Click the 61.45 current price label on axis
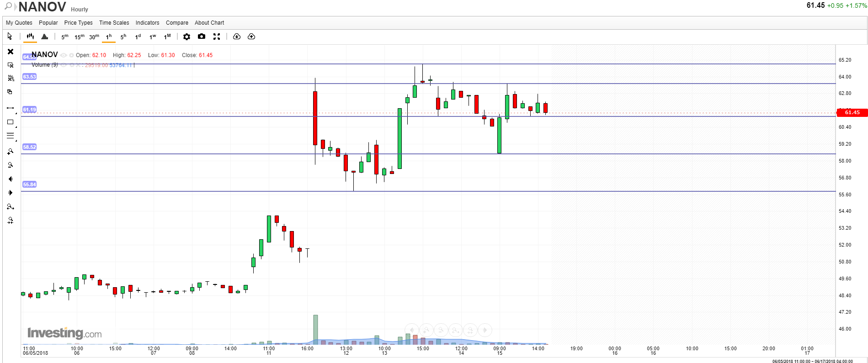 [852, 112]
